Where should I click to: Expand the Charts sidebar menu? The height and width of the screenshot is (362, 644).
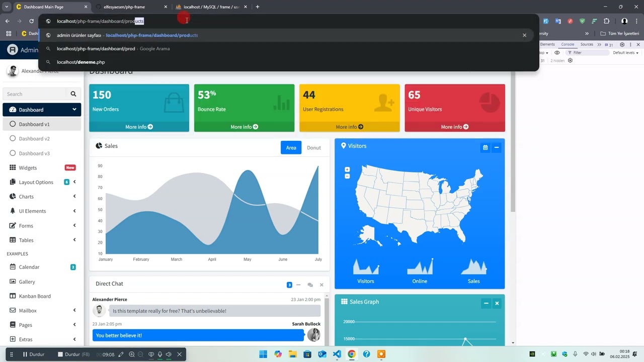[42, 197]
